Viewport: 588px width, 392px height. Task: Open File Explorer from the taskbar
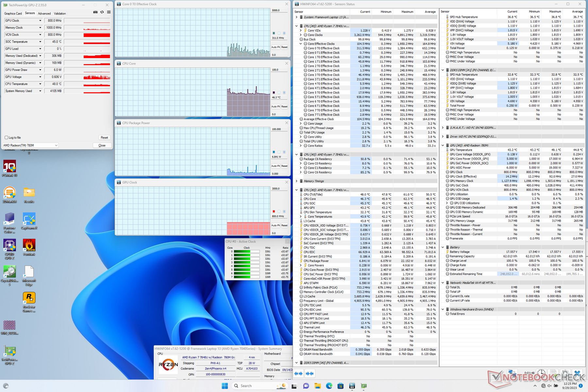318,386
